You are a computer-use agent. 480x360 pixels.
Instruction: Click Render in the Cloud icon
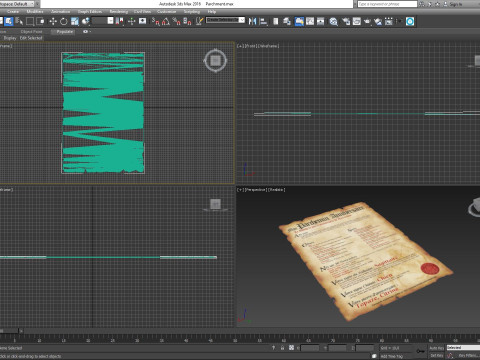pyautogui.click(x=378, y=21)
